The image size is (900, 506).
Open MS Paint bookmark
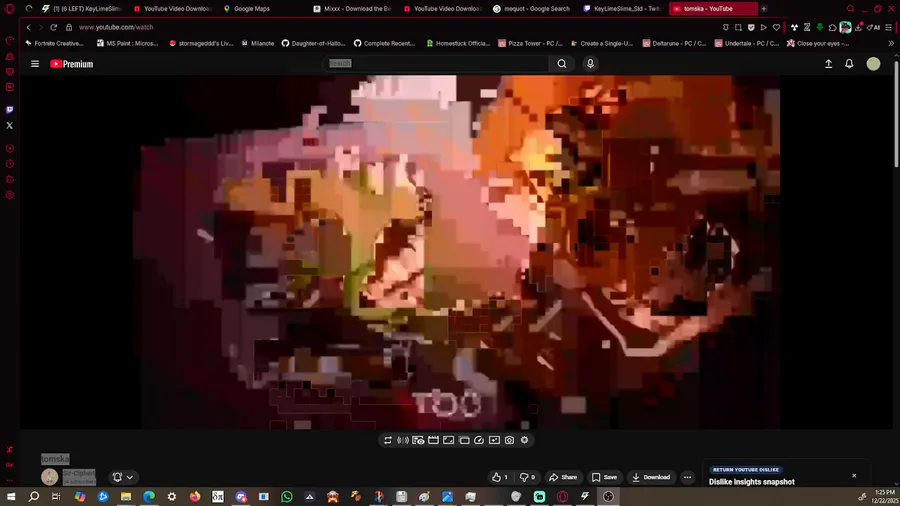click(x=127, y=43)
